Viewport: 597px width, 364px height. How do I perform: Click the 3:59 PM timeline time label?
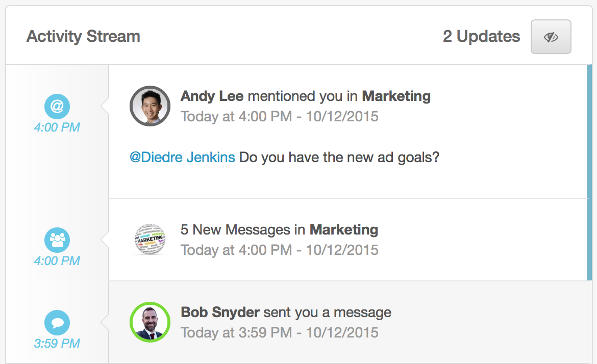tap(57, 343)
